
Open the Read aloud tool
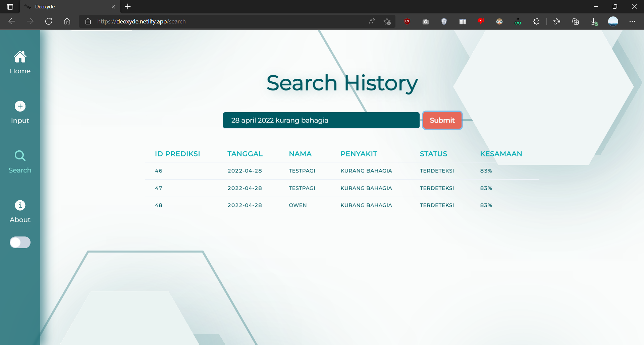pos(372,21)
